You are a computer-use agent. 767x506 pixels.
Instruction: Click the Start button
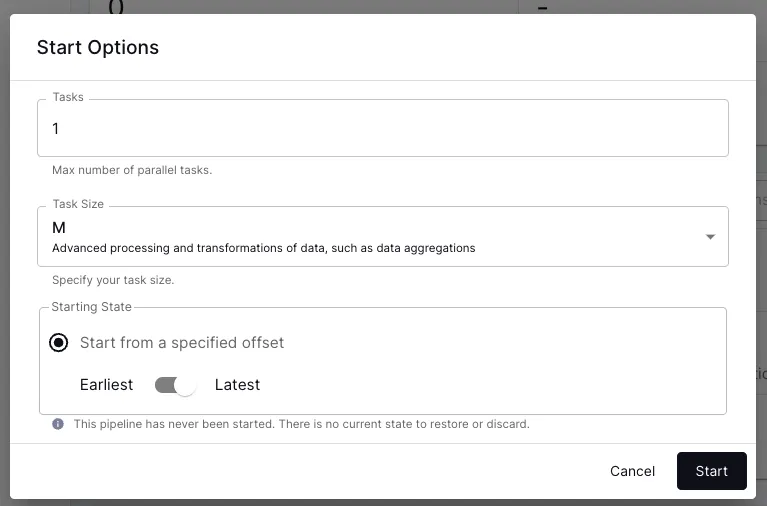point(711,471)
